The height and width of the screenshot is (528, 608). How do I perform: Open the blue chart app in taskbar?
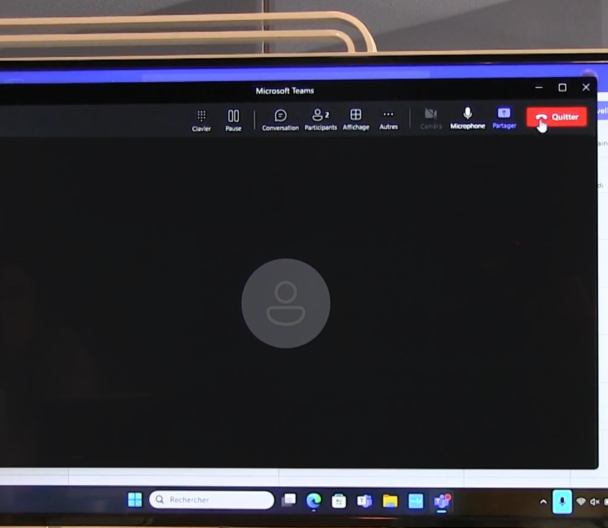point(416,501)
